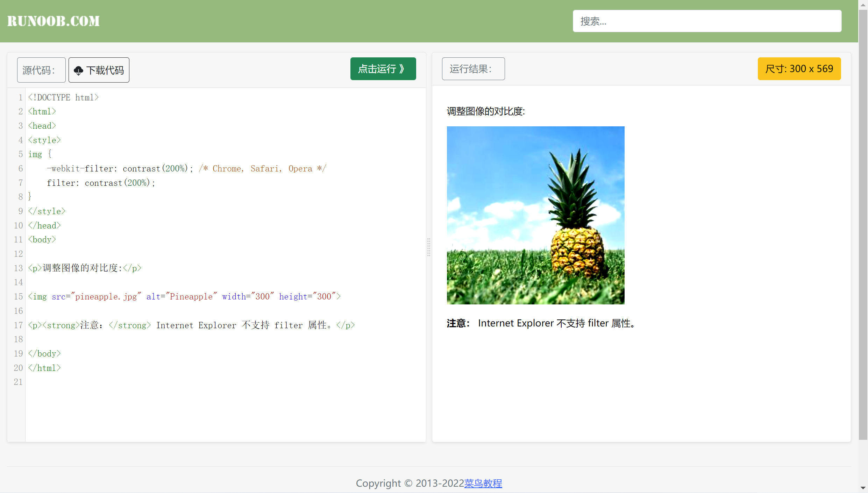Click the pineapple image in result pane

[535, 215]
